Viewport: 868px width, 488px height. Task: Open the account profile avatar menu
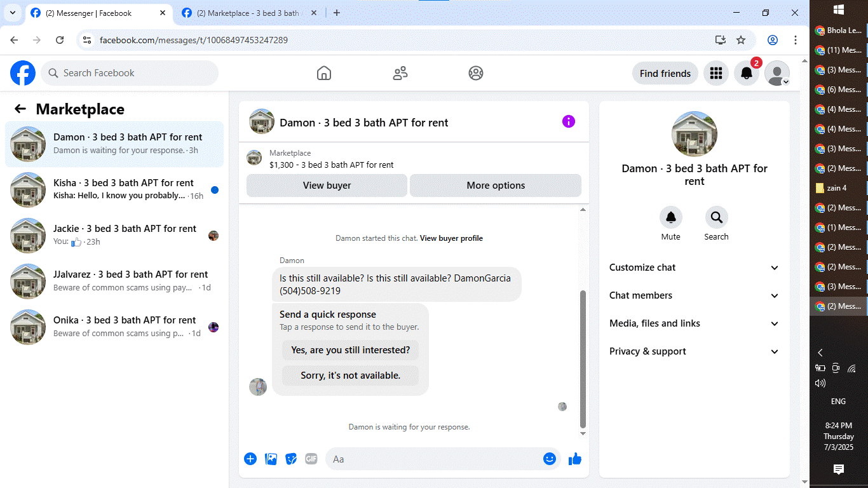(x=777, y=73)
